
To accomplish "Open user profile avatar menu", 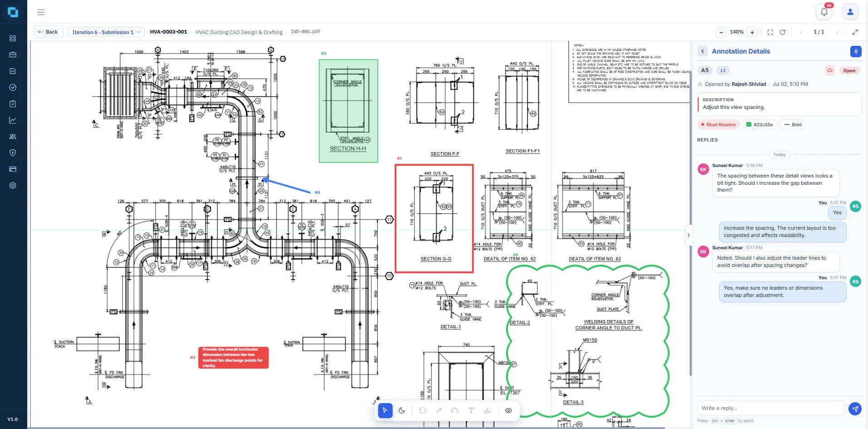I will point(850,12).
